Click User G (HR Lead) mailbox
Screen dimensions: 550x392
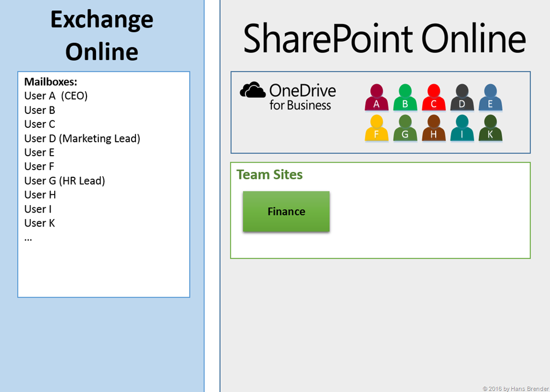[64, 181]
